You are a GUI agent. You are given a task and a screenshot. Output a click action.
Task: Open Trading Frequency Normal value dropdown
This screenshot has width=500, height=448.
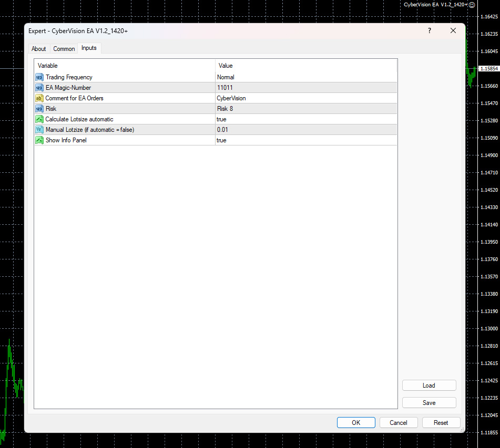[x=306, y=77]
